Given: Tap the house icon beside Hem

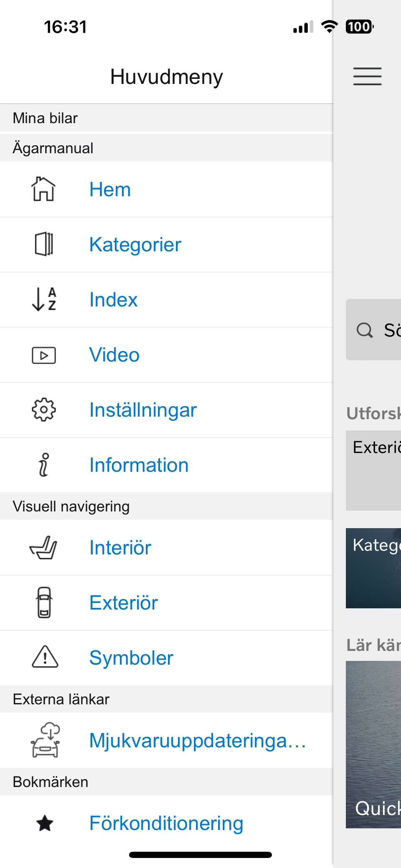Looking at the screenshot, I should pyautogui.click(x=43, y=189).
